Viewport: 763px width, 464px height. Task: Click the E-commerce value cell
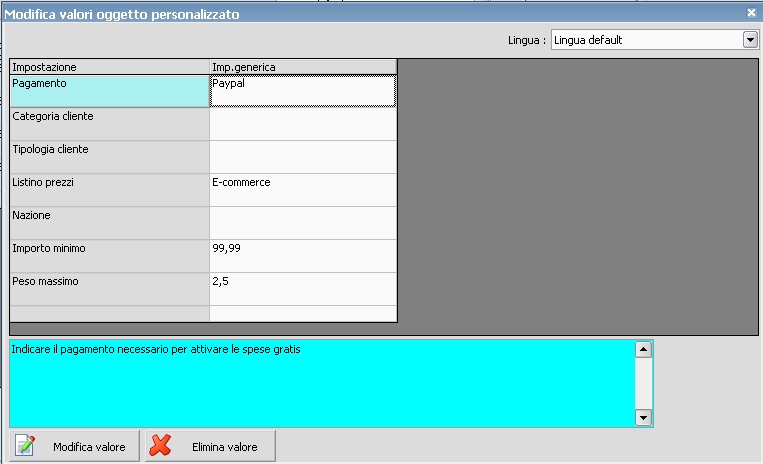click(303, 190)
